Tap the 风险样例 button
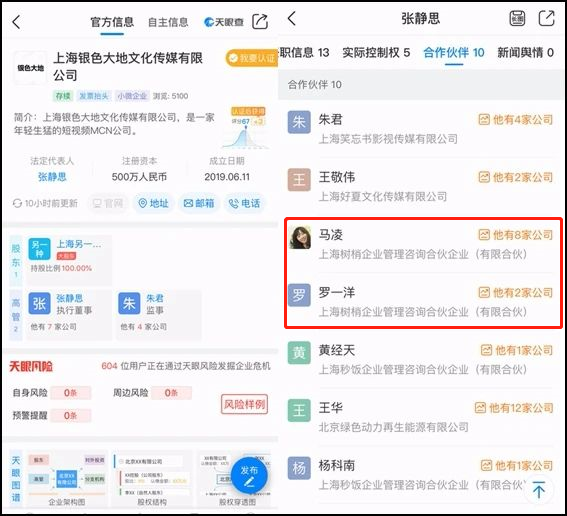This screenshot has height=516, width=567. (244, 404)
